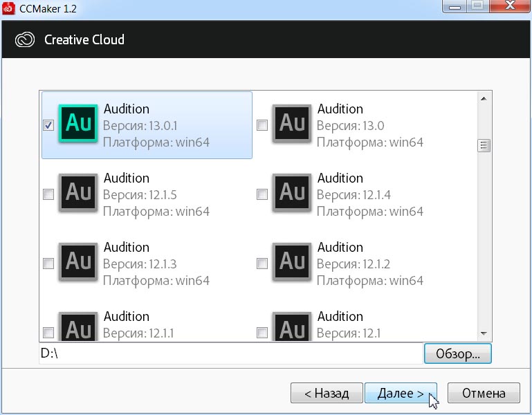
Task: Click the Audition 12.1.2 Au icon
Action: point(292,261)
